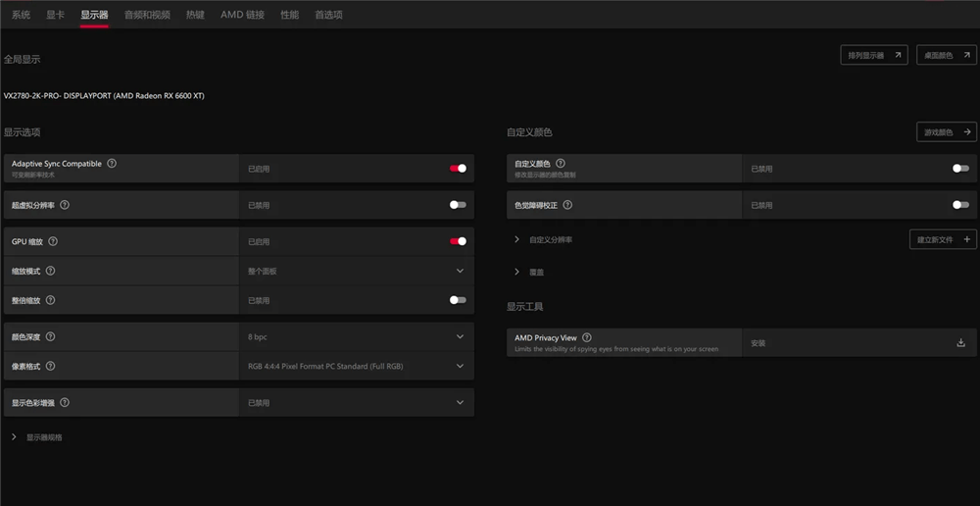Click help icon beside 超虚拟分辨率
The height and width of the screenshot is (506, 980).
click(65, 205)
